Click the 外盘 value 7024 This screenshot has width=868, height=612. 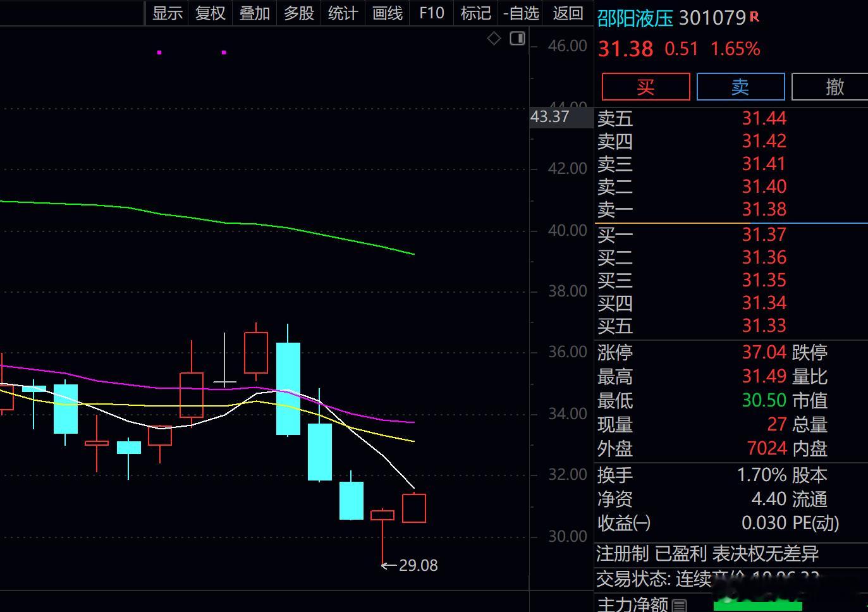[x=767, y=448]
